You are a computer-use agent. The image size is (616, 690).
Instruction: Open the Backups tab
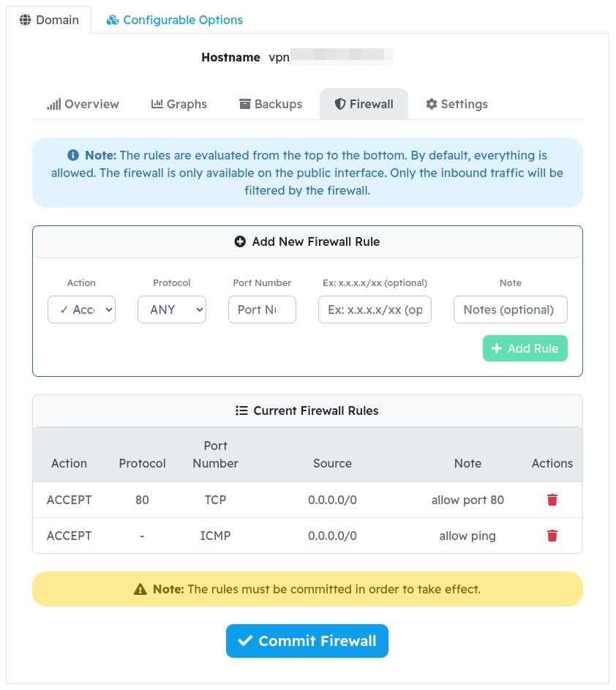(271, 104)
